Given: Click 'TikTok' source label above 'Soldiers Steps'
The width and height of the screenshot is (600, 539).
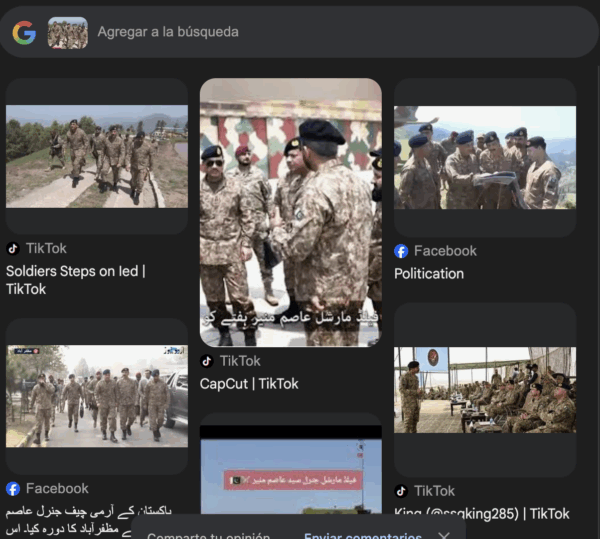Looking at the screenshot, I should coord(46,249).
